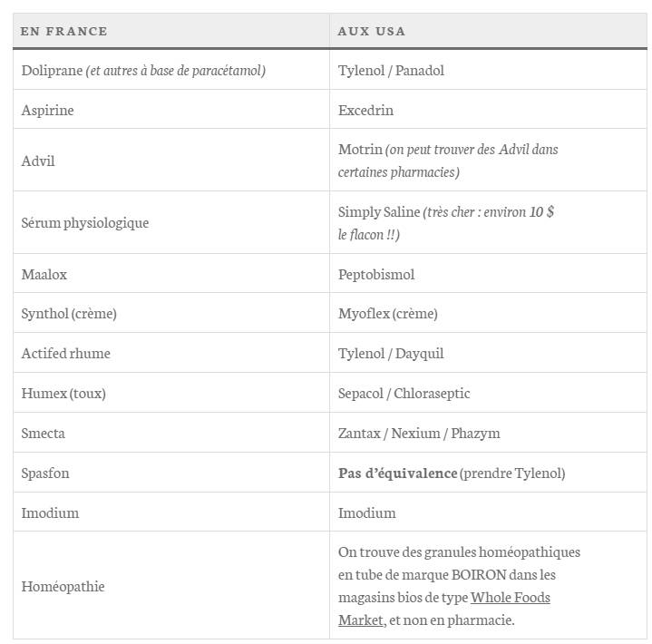Select the Actifed rhume cell
The width and height of the screenshot is (652, 644).
tap(66, 354)
